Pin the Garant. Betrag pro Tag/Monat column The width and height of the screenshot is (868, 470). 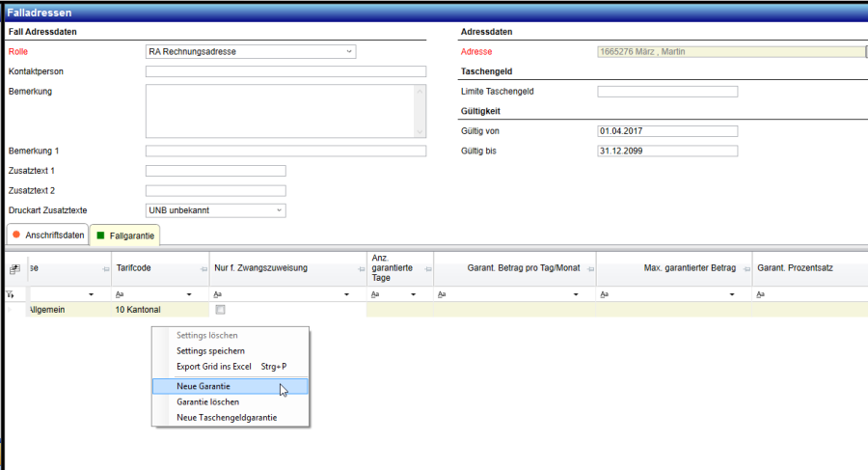point(588,269)
